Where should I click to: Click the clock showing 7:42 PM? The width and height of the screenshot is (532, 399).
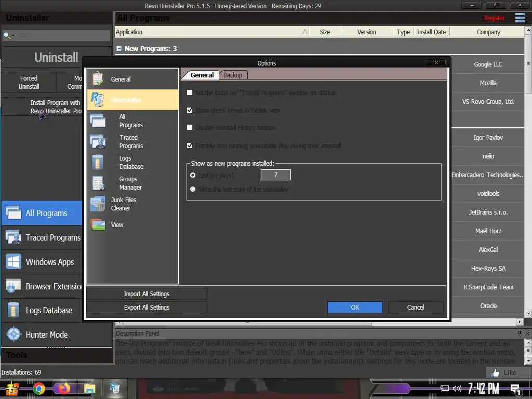point(483,389)
